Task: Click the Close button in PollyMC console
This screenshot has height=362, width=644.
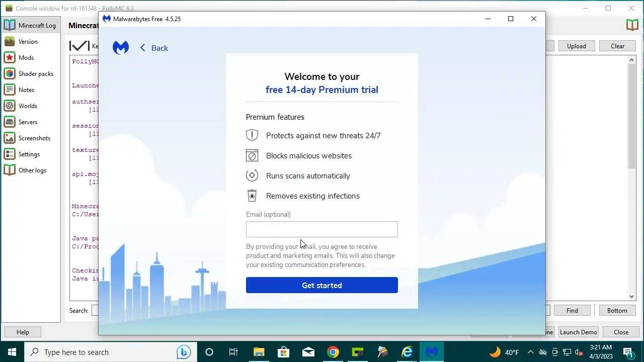Action: [621, 332]
